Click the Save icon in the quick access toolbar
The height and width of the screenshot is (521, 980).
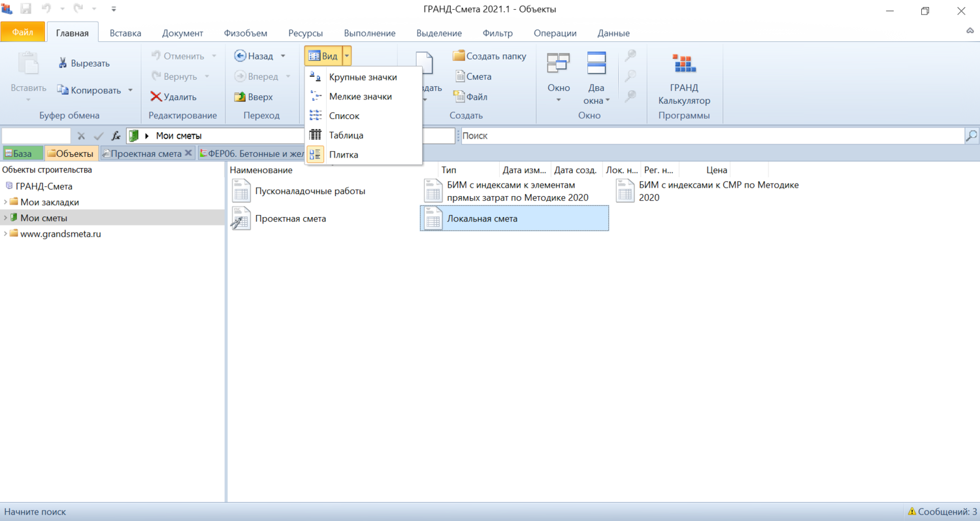26,10
